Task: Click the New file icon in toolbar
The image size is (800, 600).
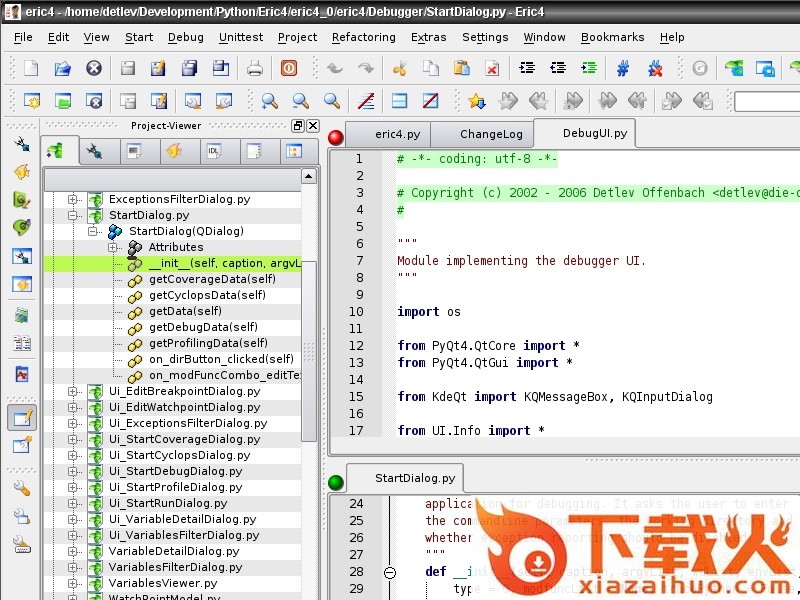Action: point(31,69)
